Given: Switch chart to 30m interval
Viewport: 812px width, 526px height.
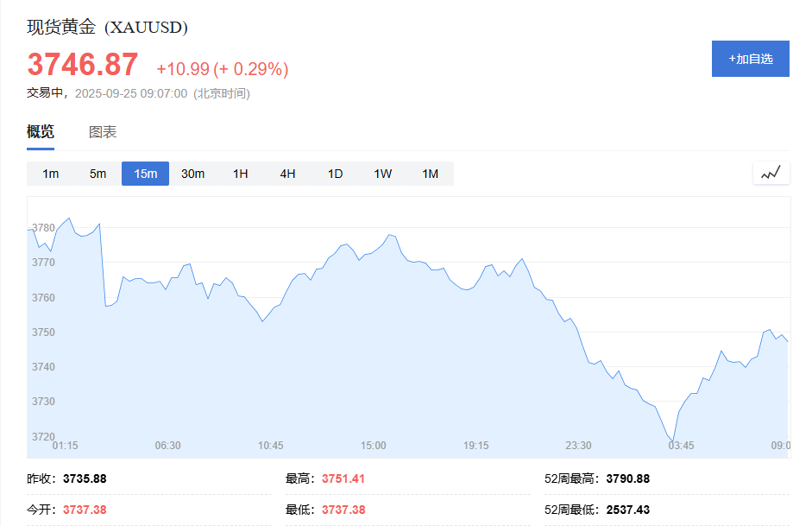Looking at the screenshot, I should click(192, 174).
